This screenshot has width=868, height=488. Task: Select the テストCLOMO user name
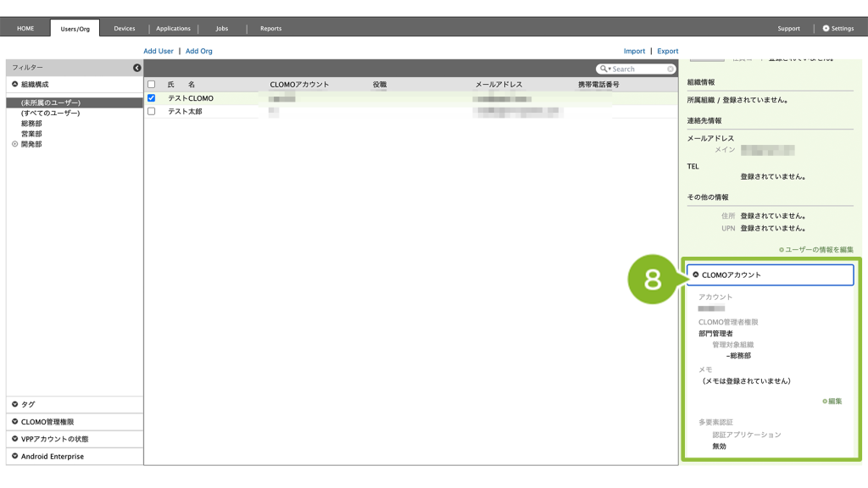click(191, 98)
